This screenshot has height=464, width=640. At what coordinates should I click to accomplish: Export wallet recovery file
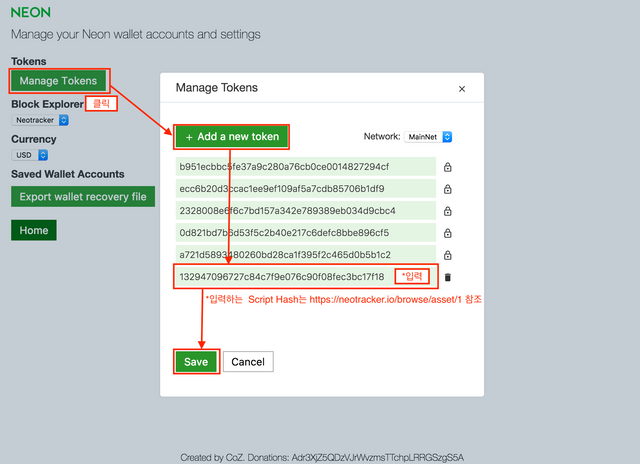tap(83, 197)
